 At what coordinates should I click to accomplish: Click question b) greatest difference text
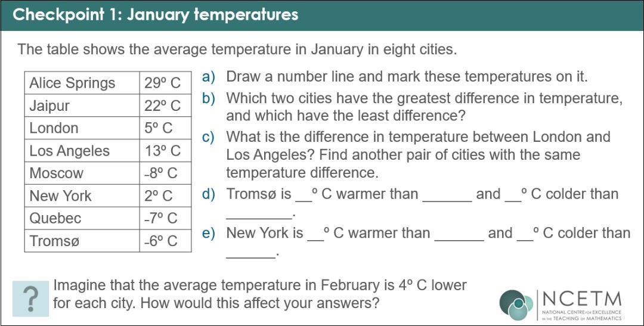click(x=412, y=107)
